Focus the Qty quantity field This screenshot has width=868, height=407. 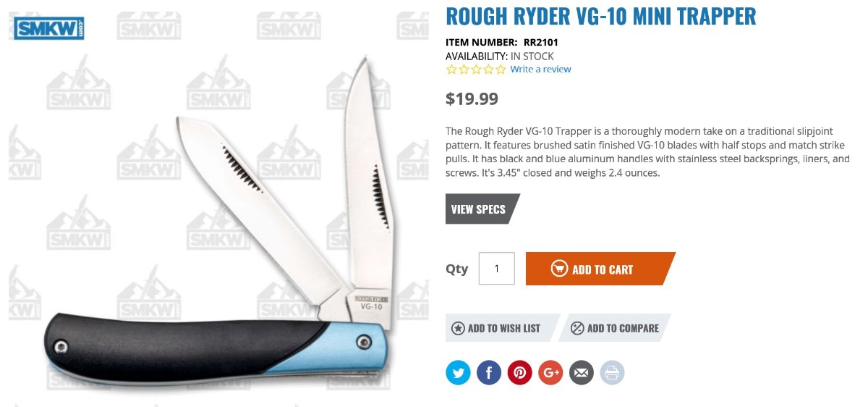tap(497, 269)
